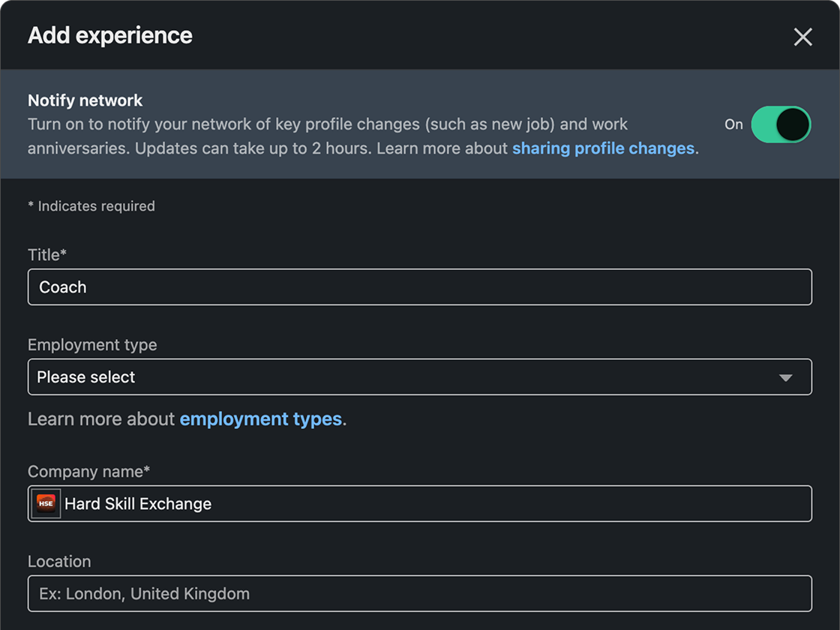Open the employment types help link
Screen dimensions: 840x630
click(x=260, y=419)
